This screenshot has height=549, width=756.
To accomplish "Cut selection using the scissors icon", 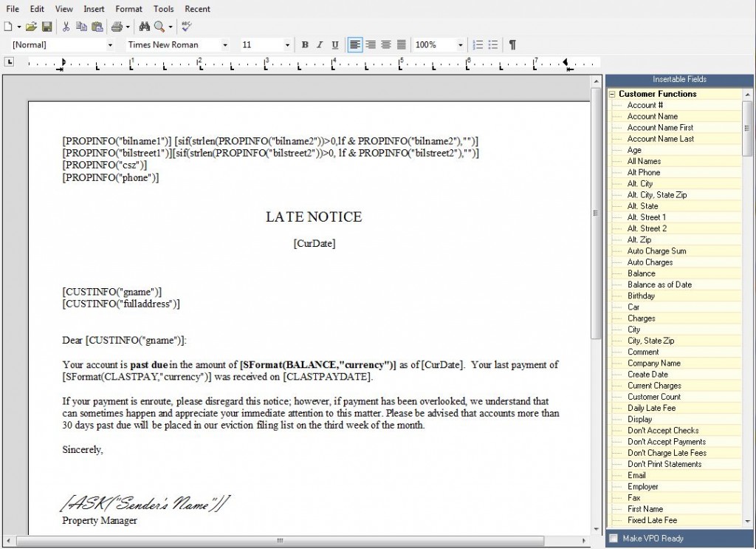I will click(66, 27).
